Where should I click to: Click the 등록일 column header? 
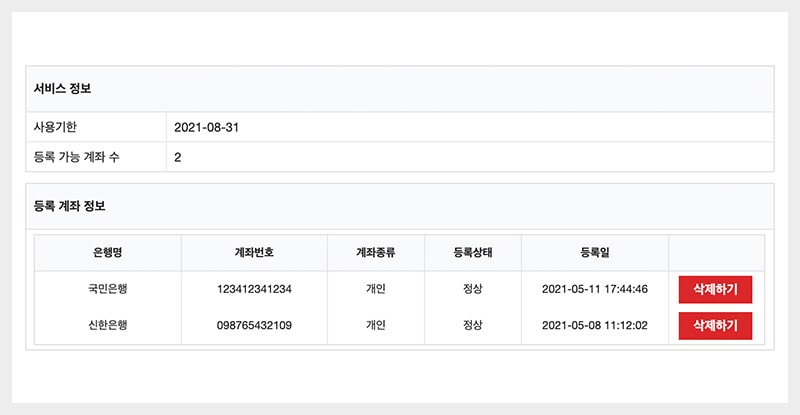pyautogui.click(x=594, y=253)
